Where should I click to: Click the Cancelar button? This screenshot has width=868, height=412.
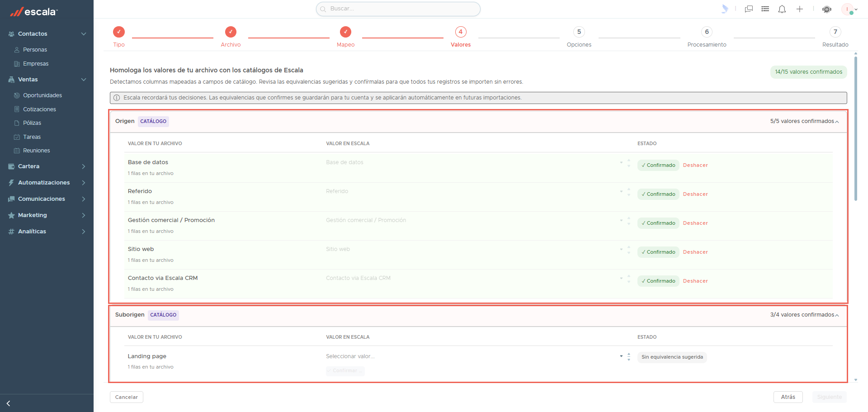127,397
